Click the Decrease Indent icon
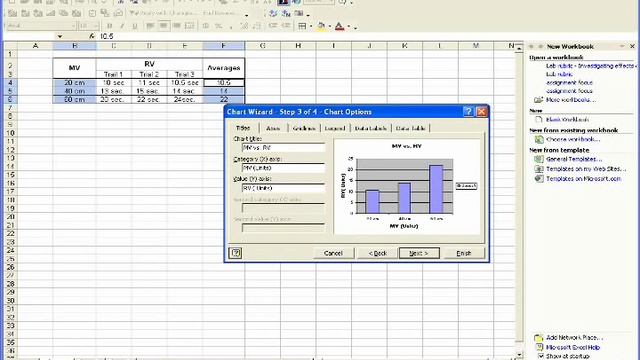The width and height of the screenshot is (640, 360). 273,26
